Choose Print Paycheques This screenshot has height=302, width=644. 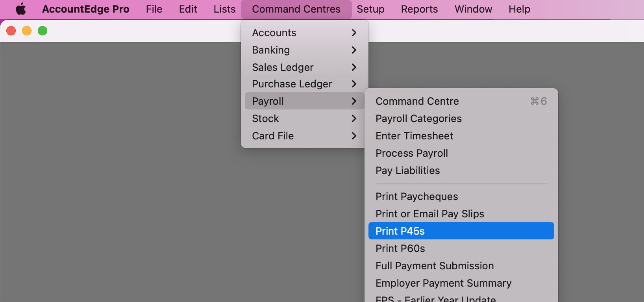[x=461, y=196]
